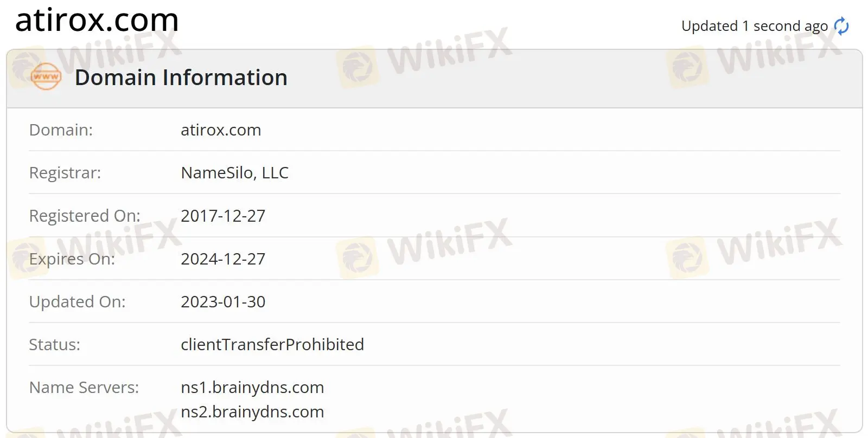The image size is (868, 438).
Task: Click the registrar value NameSilo, LLC
Action: (235, 173)
